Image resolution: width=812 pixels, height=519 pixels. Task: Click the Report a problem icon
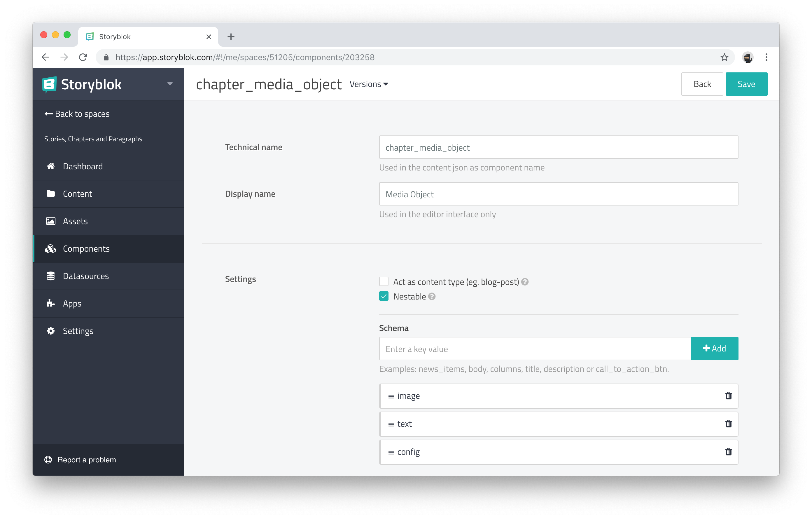(x=48, y=460)
